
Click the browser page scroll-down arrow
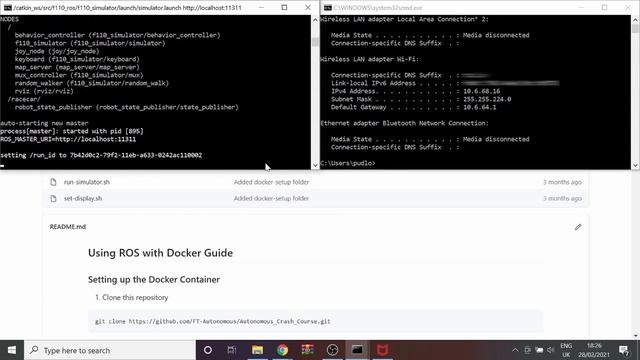(636, 336)
